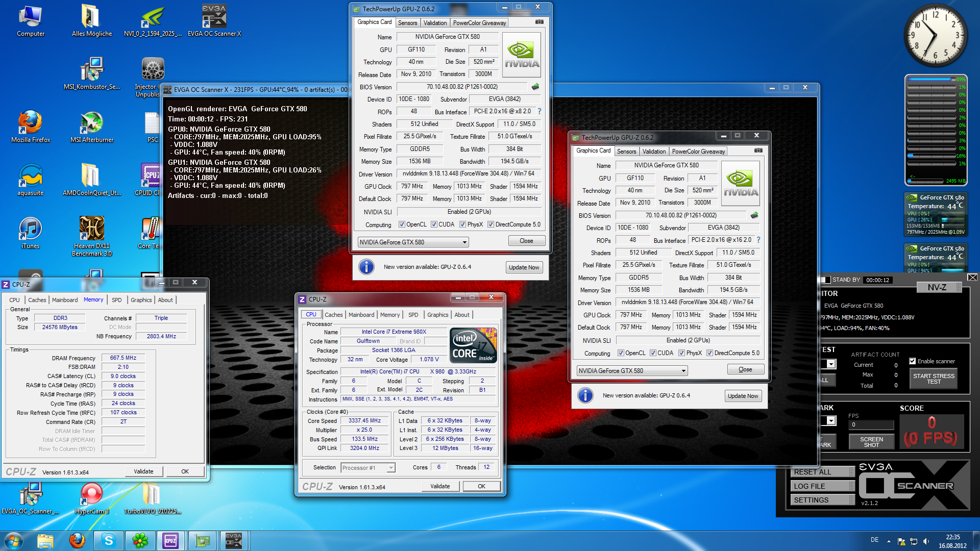Viewport: 980px width, 551px height.
Task: Open the NVI_0_2_1594_2025 shortcut icon
Action: (x=153, y=21)
